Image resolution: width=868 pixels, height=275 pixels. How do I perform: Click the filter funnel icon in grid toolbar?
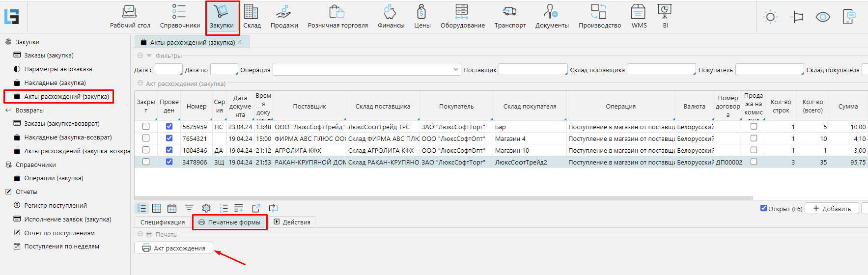(x=189, y=208)
